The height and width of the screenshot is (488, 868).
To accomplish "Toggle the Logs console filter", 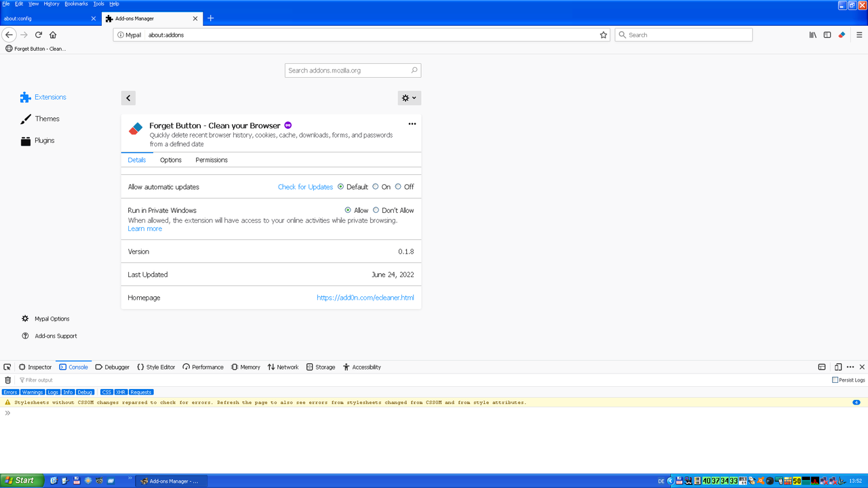I will tap(53, 392).
